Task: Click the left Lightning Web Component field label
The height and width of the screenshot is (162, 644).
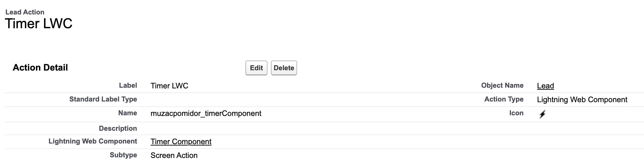Action: [x=92, y=141]
